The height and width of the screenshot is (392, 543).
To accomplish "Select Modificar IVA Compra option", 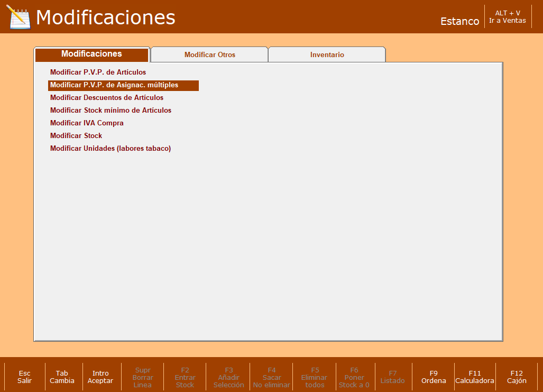I will (87, 123).
